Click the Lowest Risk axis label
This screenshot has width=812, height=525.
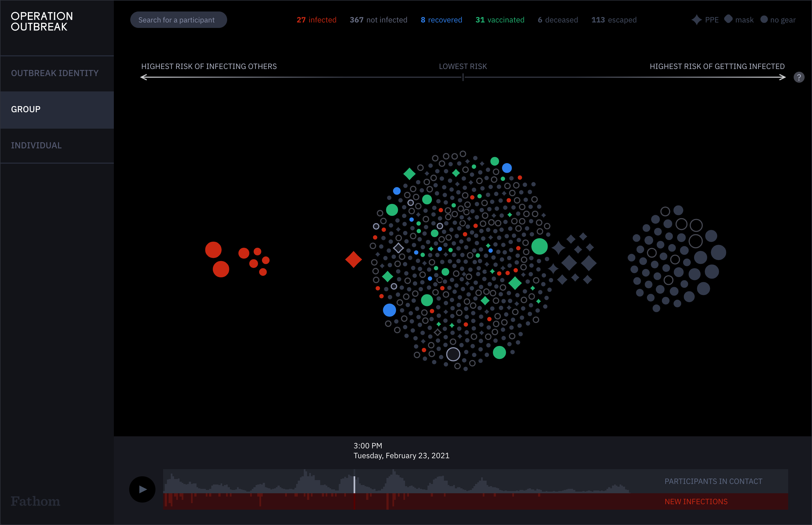tap(463, 66)
